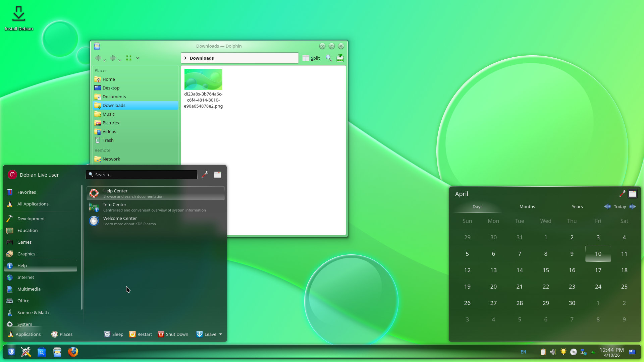This screenshot has width=644, height=362.
Task: Open the clipboard tray icon
Action: point(543,352)
